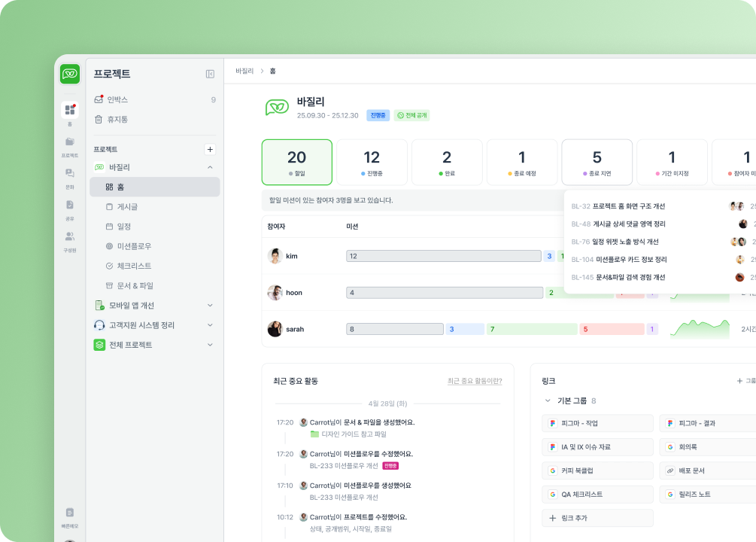Screen dimensions: 756x542
Task: Click the blue 진행중 badge under the 바질리 title
Action: pos(378,115)
